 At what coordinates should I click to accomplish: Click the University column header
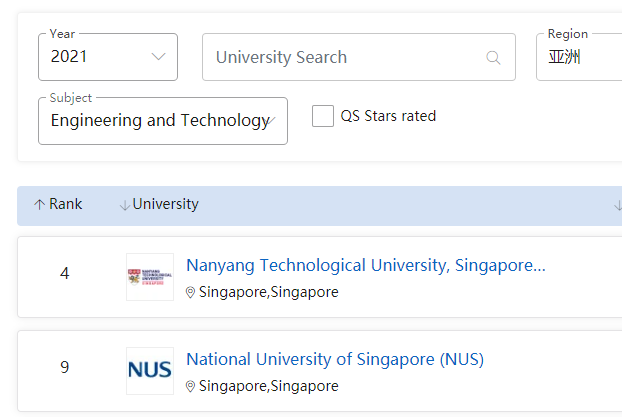[x=166, y=205]
